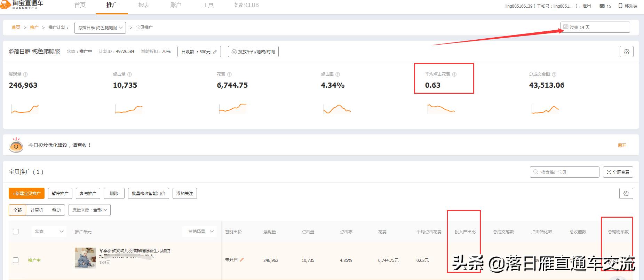
Task: Open the 妈妈CLUB top navigation tab
Action: (x=246, y=5)
